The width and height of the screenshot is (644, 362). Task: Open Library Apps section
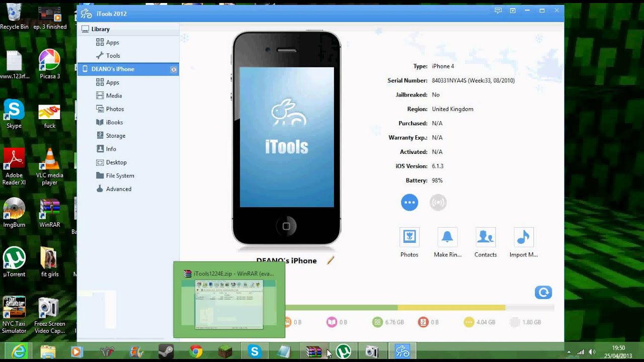click(x=113, y=43)
